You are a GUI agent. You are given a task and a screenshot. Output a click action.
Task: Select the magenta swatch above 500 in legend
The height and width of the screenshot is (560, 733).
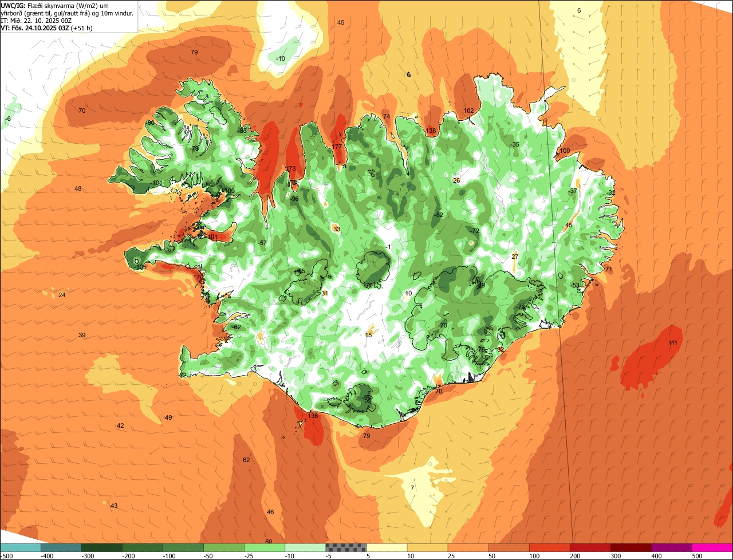click(712, 547)
